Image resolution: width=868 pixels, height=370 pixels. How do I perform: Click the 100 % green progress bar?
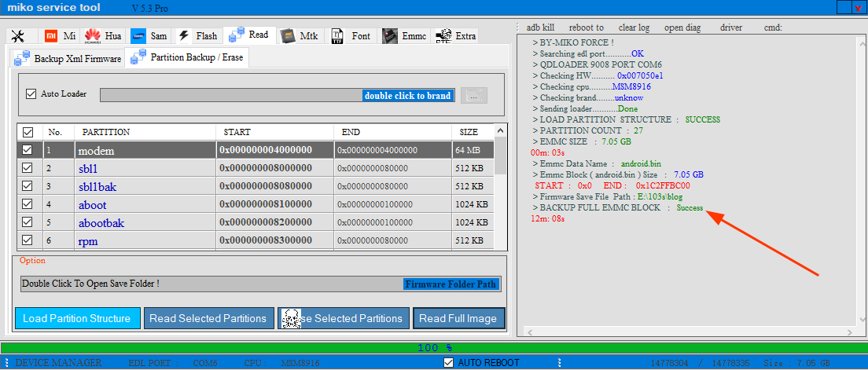point(433,348)
